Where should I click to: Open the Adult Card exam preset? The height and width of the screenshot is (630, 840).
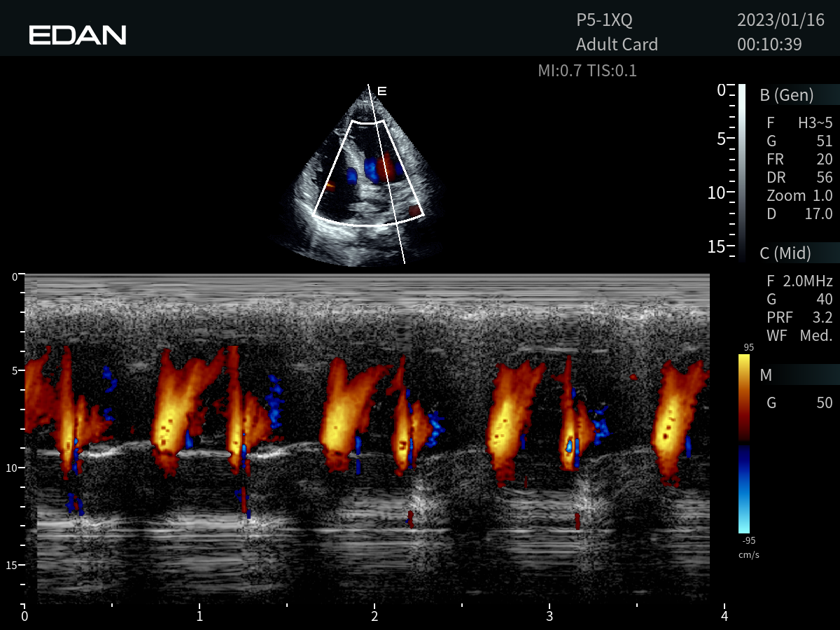tap(617, 45)
